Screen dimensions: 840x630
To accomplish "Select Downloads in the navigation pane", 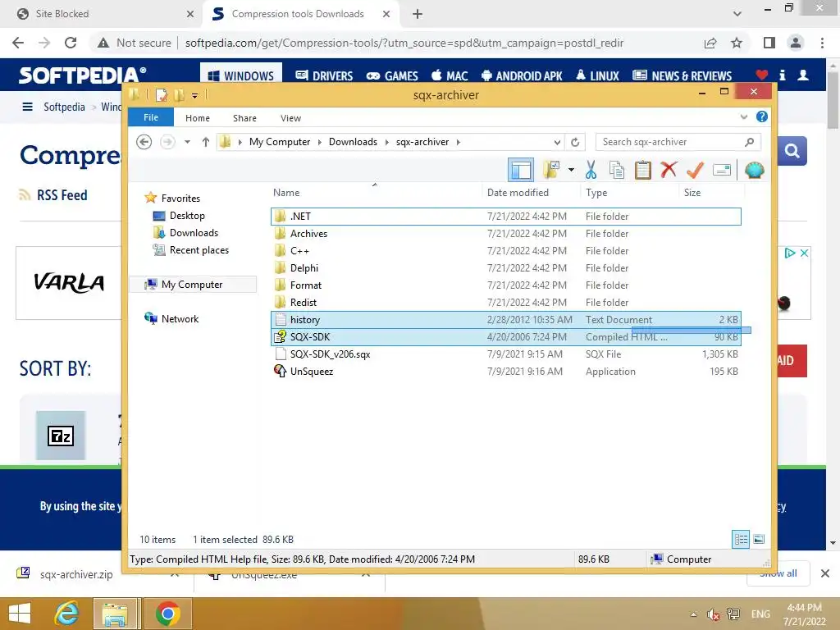I will (194, 232).
